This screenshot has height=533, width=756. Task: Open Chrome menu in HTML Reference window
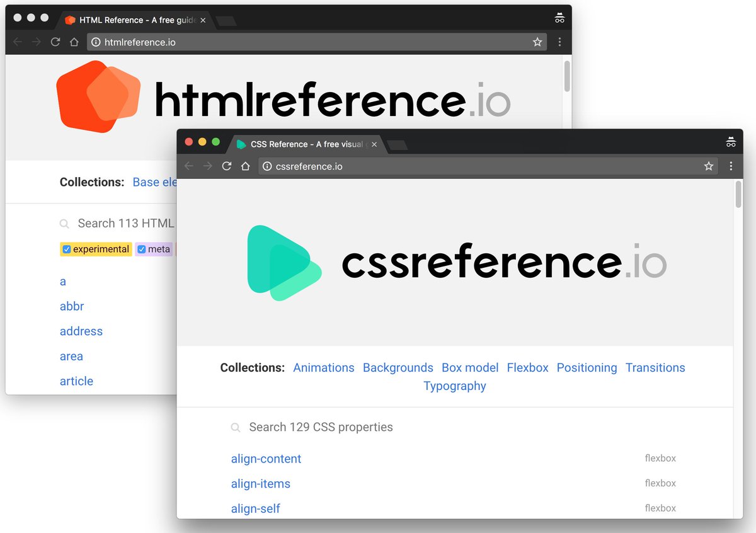[x=559, y=42]
